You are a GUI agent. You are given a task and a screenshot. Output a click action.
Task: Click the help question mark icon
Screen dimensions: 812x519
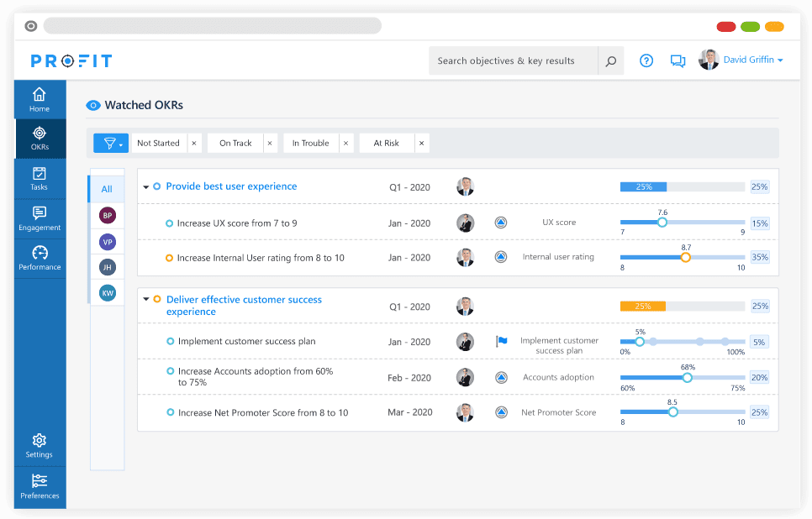click(646, 60)
